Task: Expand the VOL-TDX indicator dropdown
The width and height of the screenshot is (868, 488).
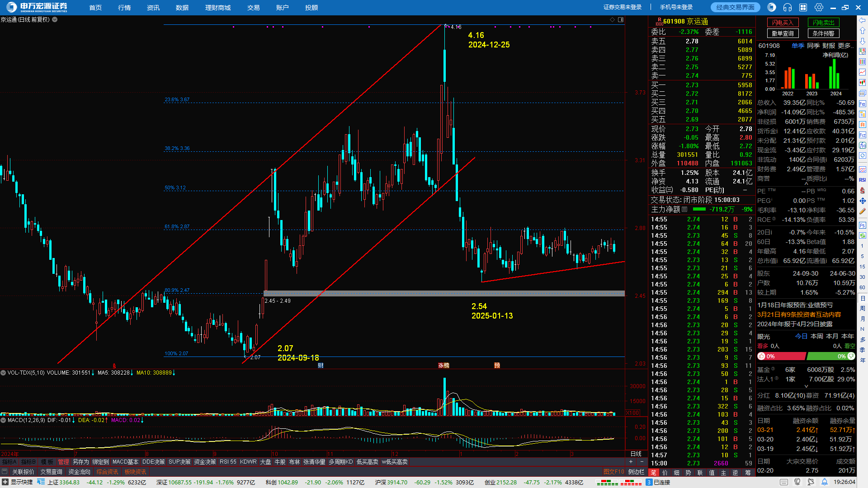Action: click(3, 373)
